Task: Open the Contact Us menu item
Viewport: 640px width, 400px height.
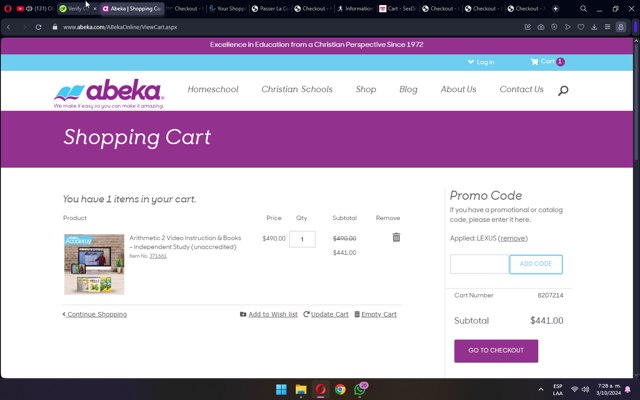Action: point(521,89)
